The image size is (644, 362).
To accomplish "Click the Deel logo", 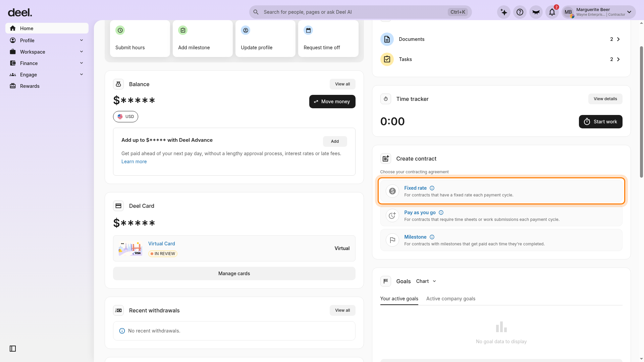I will point(20,12).
